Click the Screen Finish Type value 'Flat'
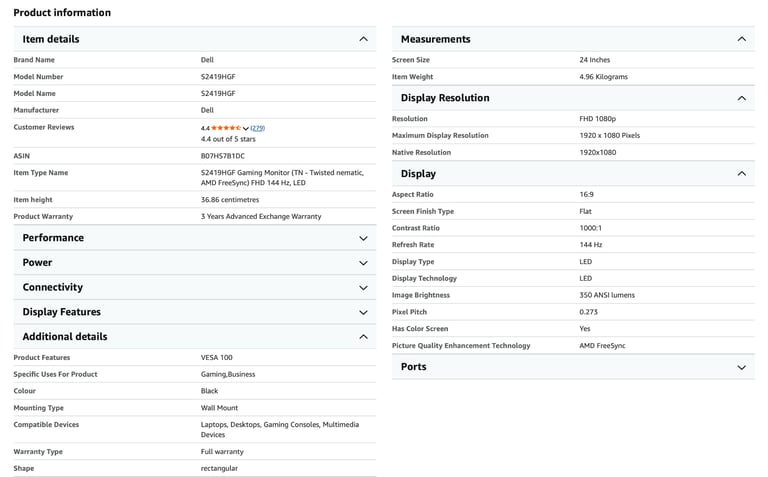 pyautogui.click(x=586, y=212)
